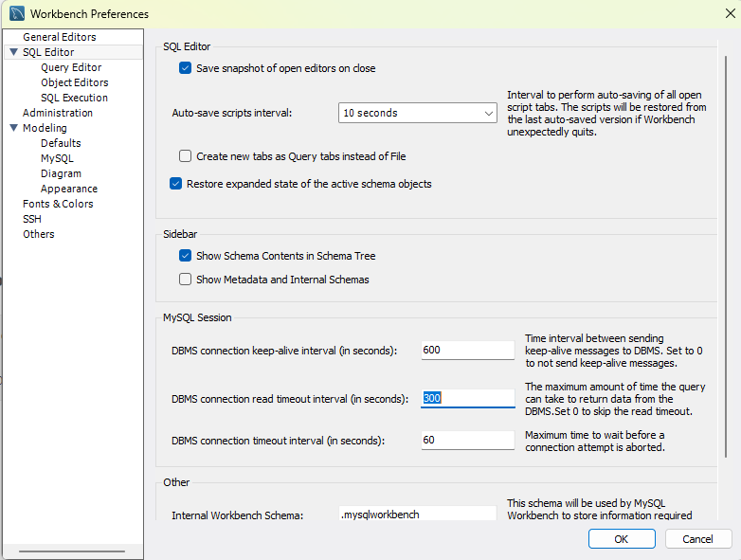Viewport: 741px width, 560px height.
Task: Toggle Save snapshot of open editors on close
Action: click(x=186, y=68)
